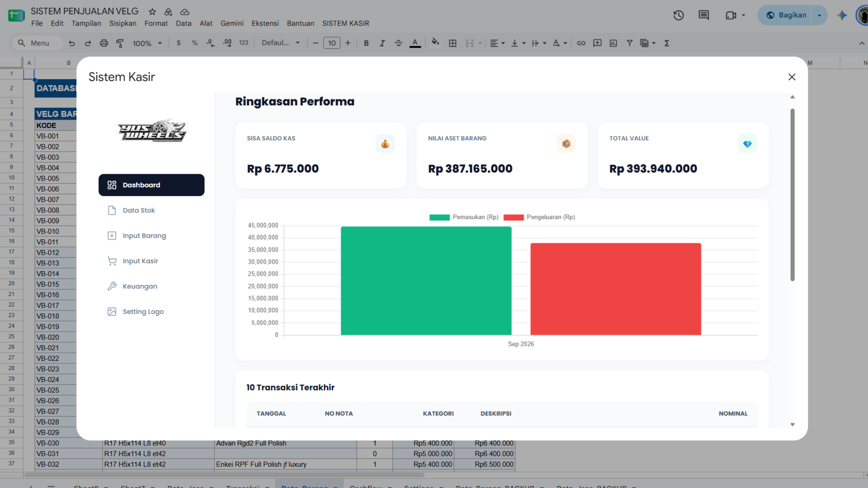Open the Tampilan menu
The image size is (868, 488).
click(x=86, y=23)
